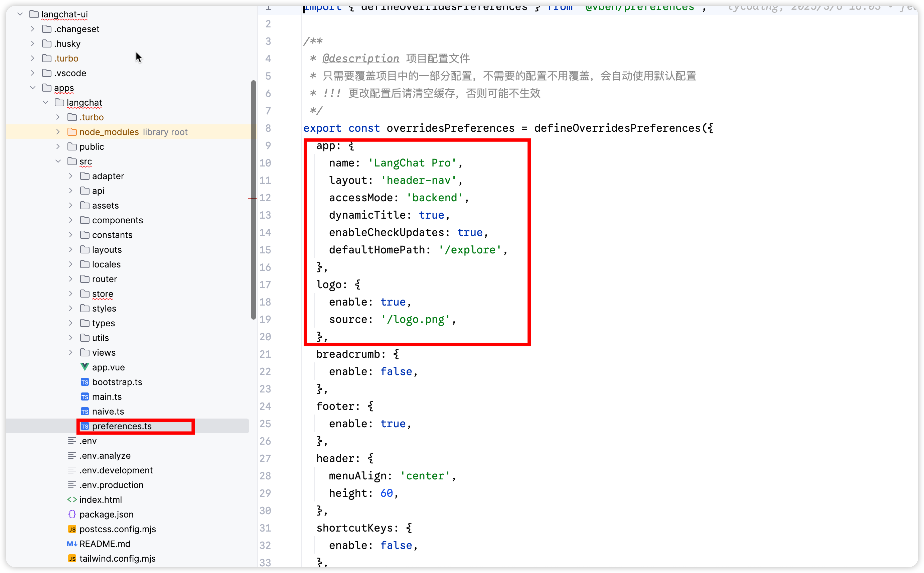Click line number 12 in the gutter
Screen dimensions: 924x573
coord(265,198)
